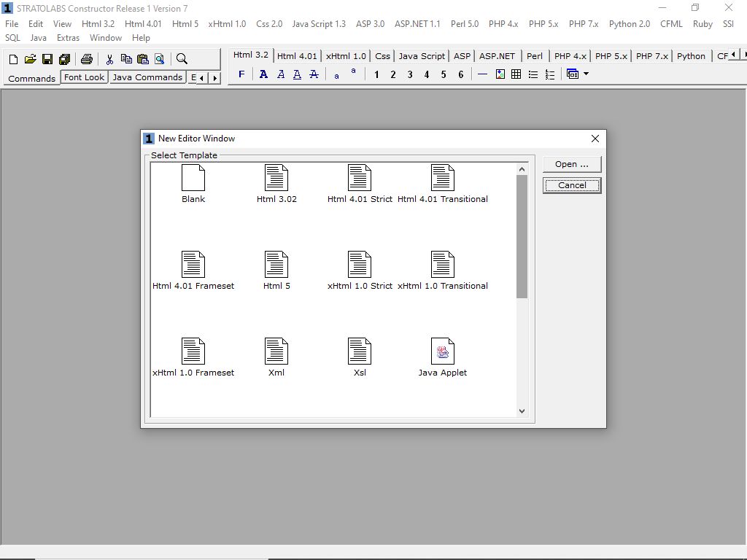Screen dimensions: 747x560
Task: Click the template list scrollbar thumb
Action: pos(522,237)
